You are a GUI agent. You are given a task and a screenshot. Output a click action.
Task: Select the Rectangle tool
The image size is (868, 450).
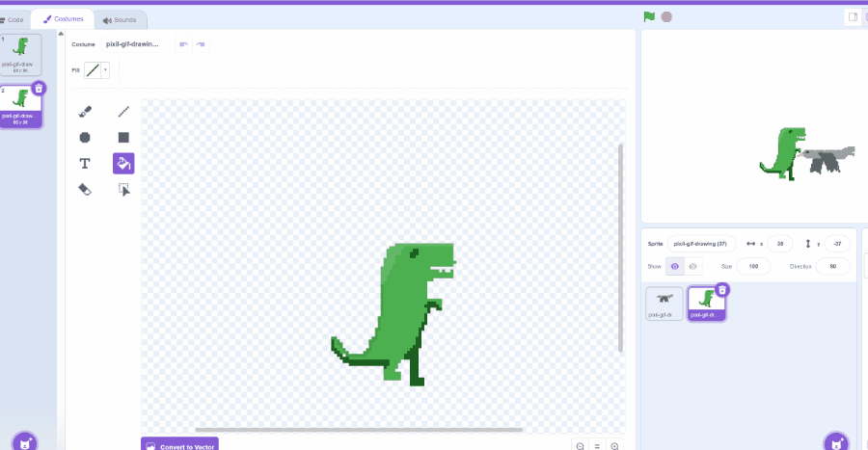[123, 138]
